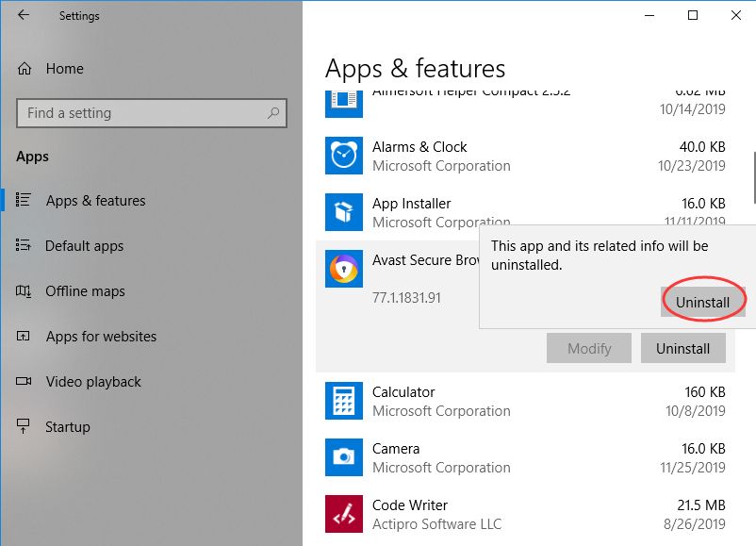Minimize the Settings window
Image resolution: width=756 pixels, height=546 pixels.
649,15
